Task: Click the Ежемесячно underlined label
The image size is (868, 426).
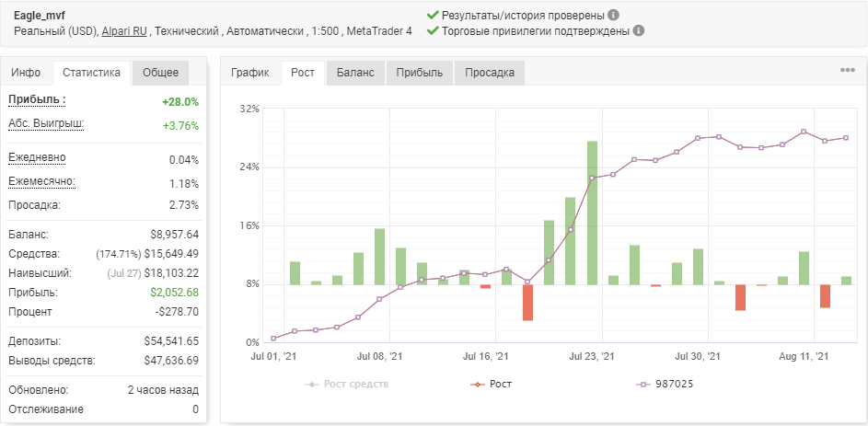Action: [42, 181]
